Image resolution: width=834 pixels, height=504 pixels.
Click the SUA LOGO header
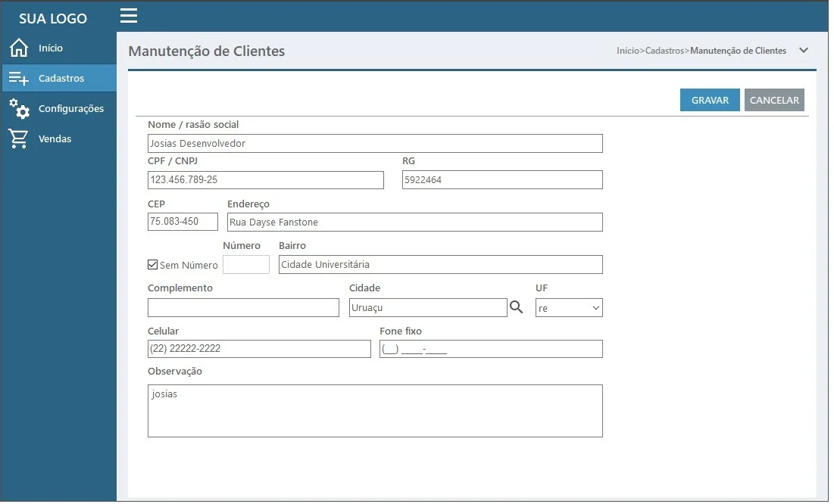coord(53,19)
